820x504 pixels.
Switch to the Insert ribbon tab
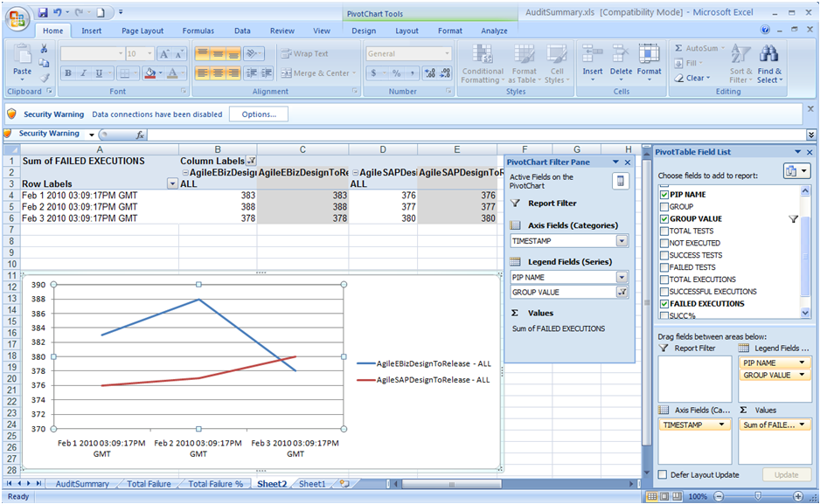coord(92,31)
